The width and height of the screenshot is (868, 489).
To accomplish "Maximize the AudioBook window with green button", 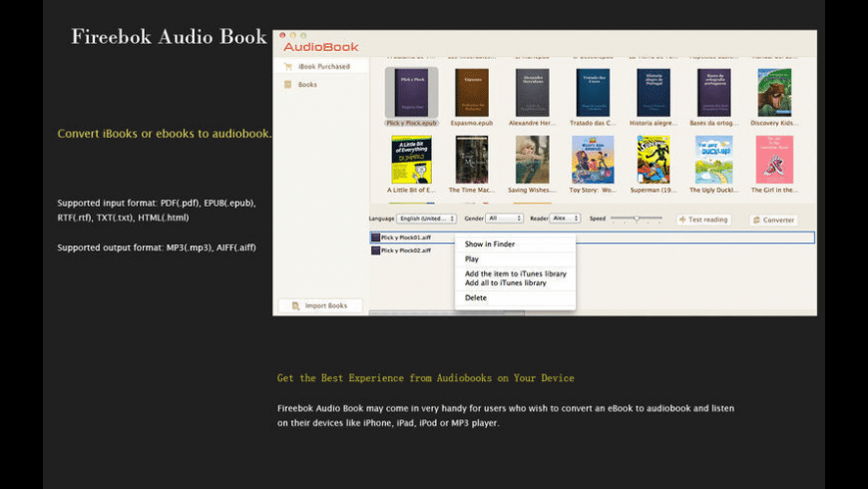I will coord(303,35).
